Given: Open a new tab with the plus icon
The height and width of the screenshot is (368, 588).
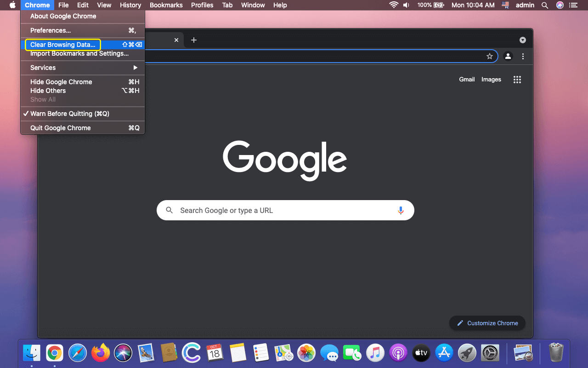Looking at the screenshot, I should point(193,40).
